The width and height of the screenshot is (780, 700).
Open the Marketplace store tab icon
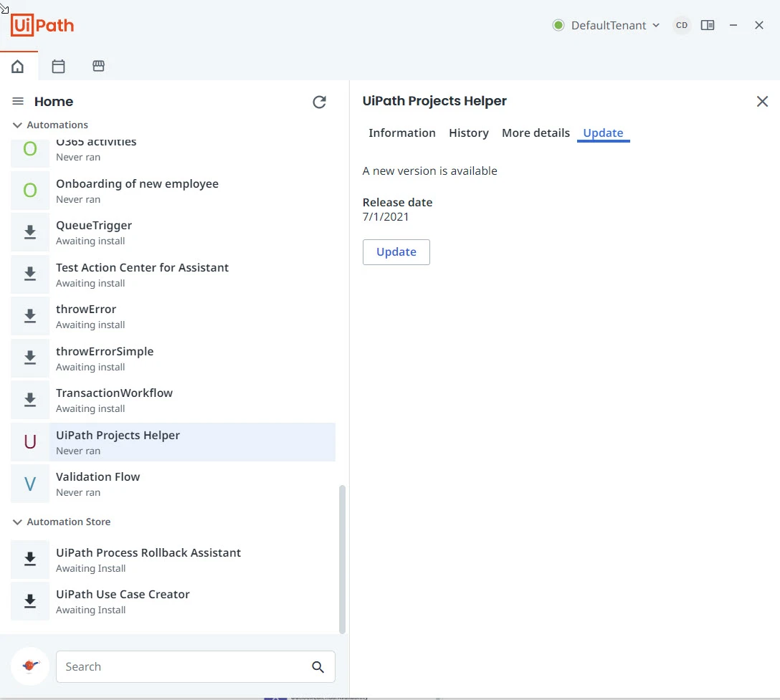tap(98, 66)
